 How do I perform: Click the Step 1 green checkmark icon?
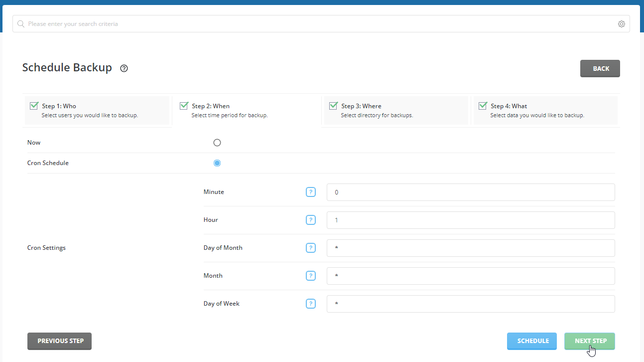pos(34,105)
